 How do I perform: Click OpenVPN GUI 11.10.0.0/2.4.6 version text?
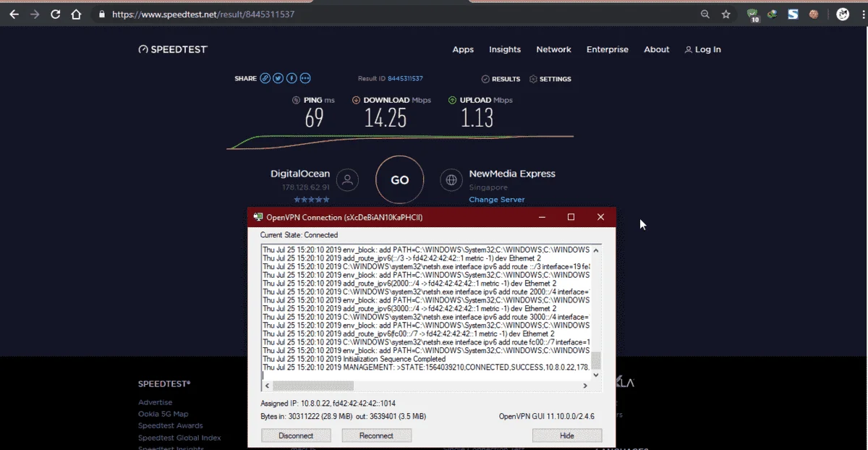(548, 416)
